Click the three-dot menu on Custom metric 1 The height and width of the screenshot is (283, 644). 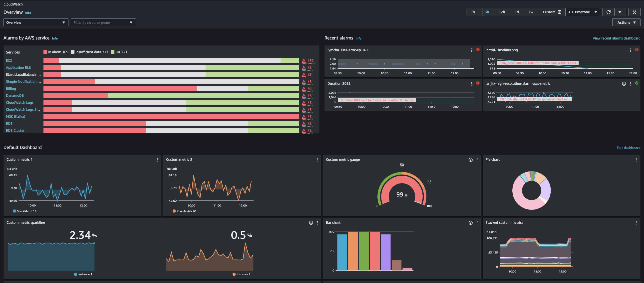point(158,160)
